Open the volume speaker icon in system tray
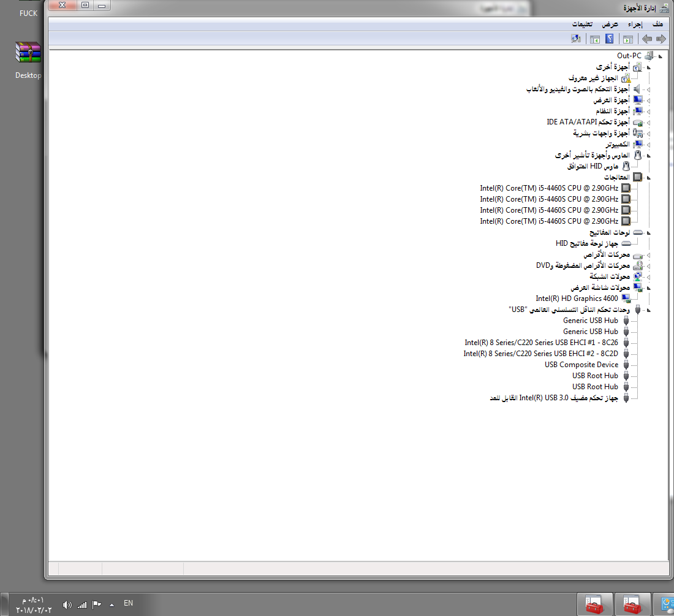Screen dimensions: 674x616 67,605
